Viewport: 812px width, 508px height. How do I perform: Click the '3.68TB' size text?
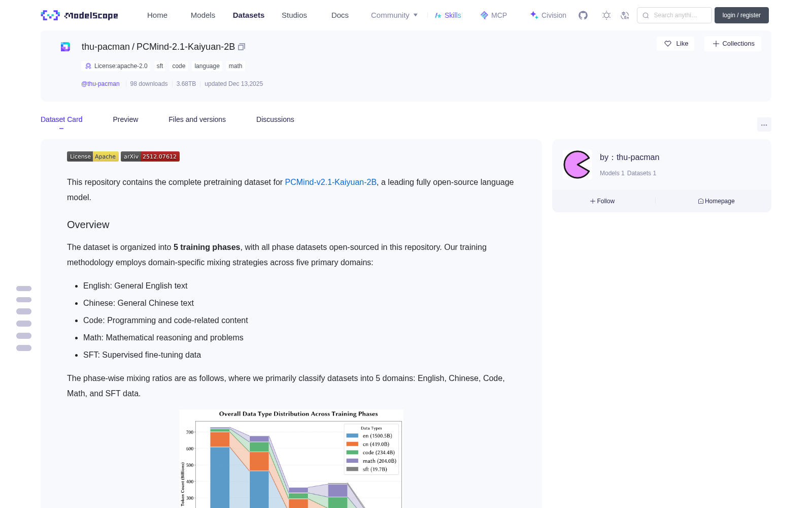tap(186, 84)
